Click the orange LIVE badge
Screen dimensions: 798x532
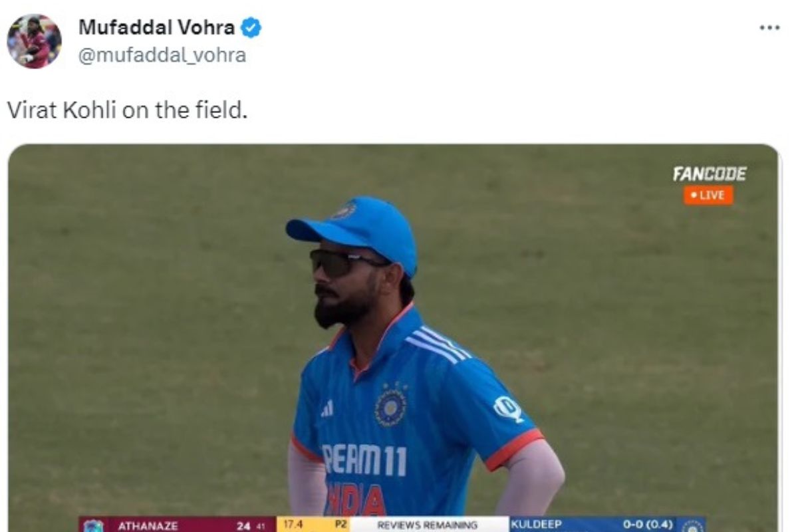tap(708, 195)
